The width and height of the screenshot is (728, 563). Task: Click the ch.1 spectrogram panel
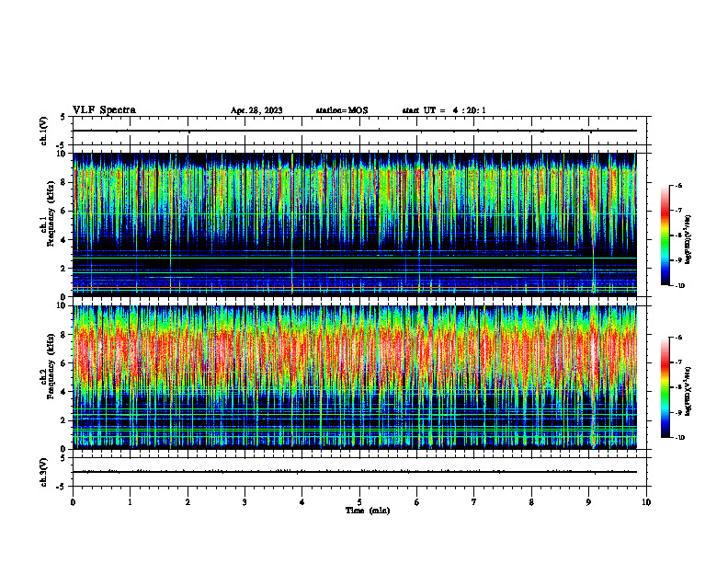(355, 224)
